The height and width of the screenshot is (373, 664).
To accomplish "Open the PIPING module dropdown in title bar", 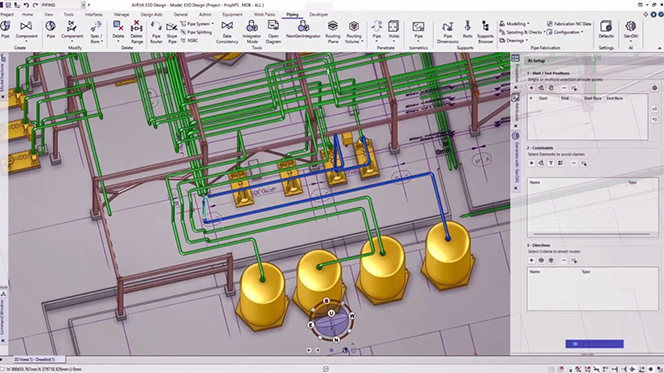I will (83, 5).
